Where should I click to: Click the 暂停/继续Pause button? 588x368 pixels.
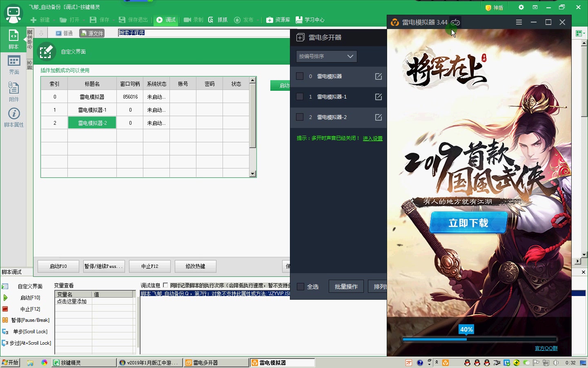coord(104,266)
